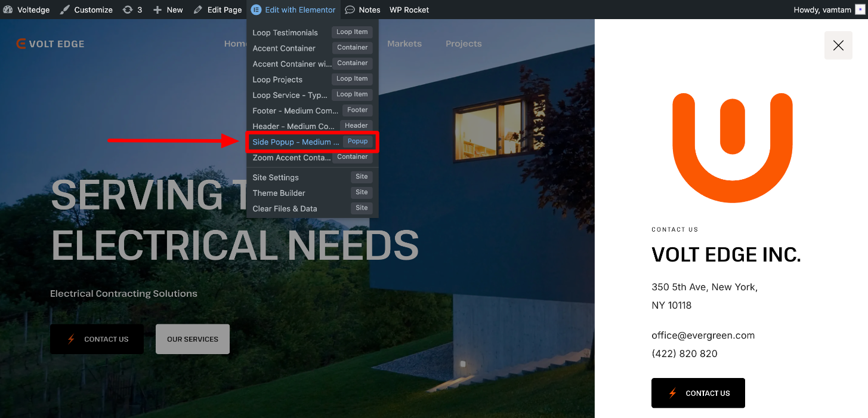Screen dimensions: 868x418
Task: Open pending updates showing 3
Action: 132,10
